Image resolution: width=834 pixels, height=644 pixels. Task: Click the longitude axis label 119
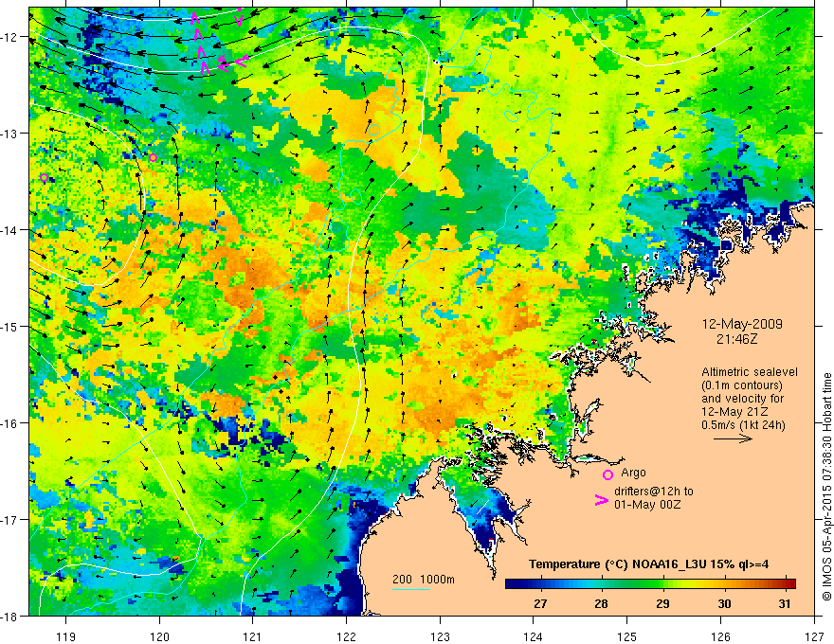pos(66,636)
